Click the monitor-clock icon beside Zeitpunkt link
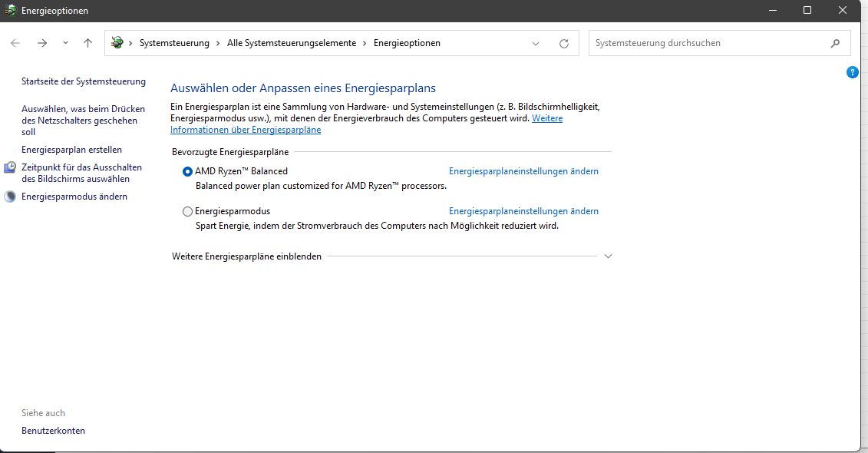 point(10,167)
